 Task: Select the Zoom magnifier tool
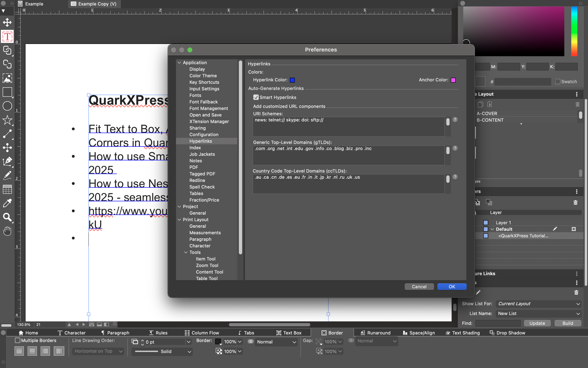(7, 217)
